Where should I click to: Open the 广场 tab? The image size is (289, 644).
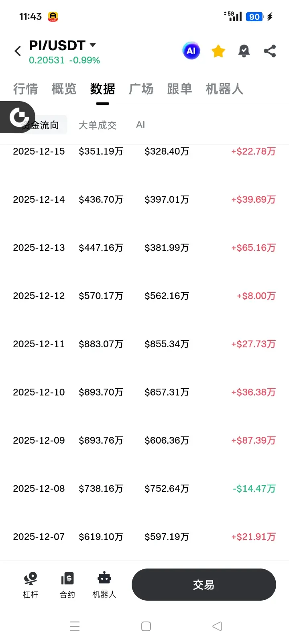(x=141, y=89)
